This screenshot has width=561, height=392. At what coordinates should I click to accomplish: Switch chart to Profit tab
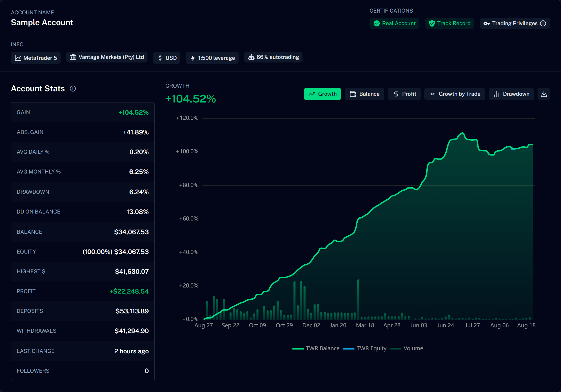(404, 94)
